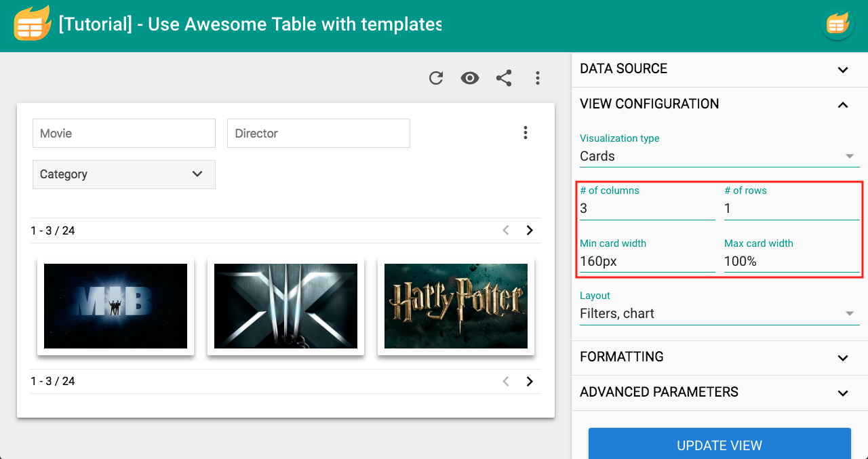The width and height of the screenshot is (868, 459).
Task: Click the Awesome Table logo in header
Action: (32, 24)
